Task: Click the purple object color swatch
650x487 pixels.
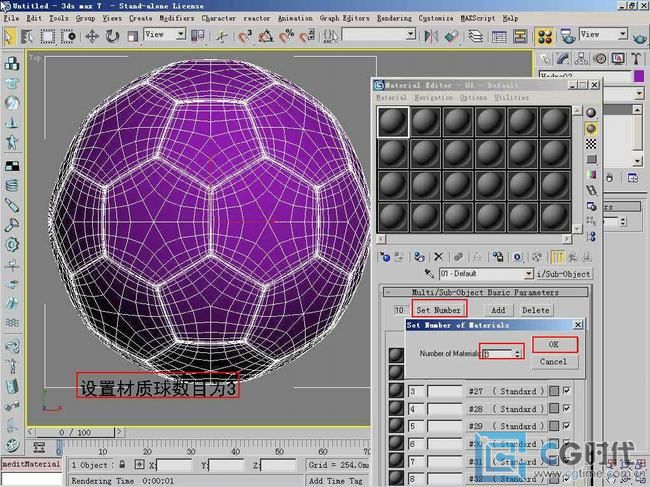Action: click(x=639, y=76)
